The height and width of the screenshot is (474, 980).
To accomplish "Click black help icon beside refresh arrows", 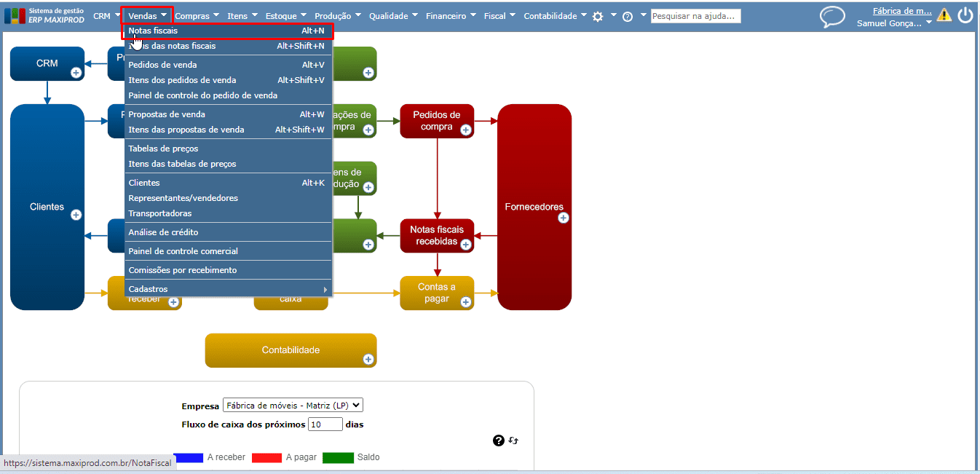I will coord(499,441).
